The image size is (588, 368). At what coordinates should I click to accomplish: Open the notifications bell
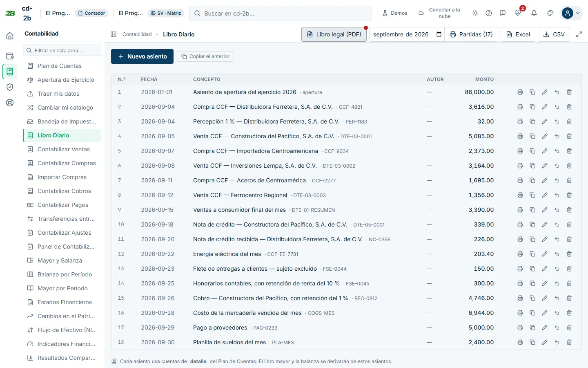[534, 13]
